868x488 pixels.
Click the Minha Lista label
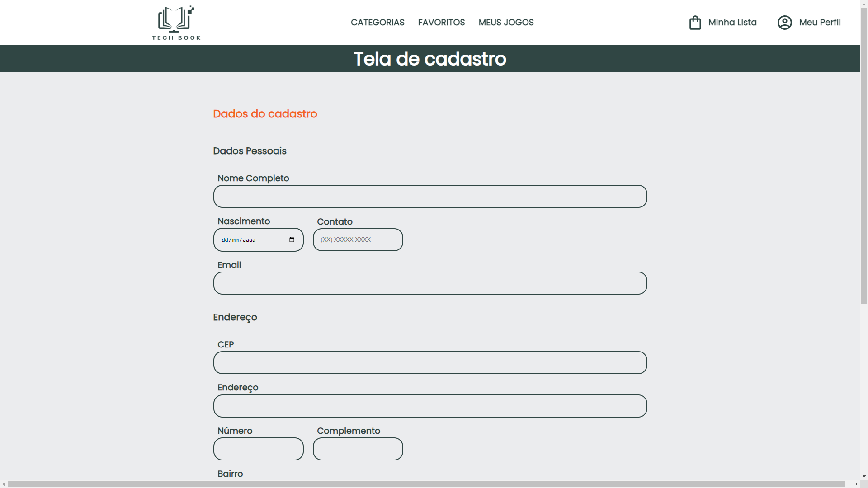tap(732, 22)
